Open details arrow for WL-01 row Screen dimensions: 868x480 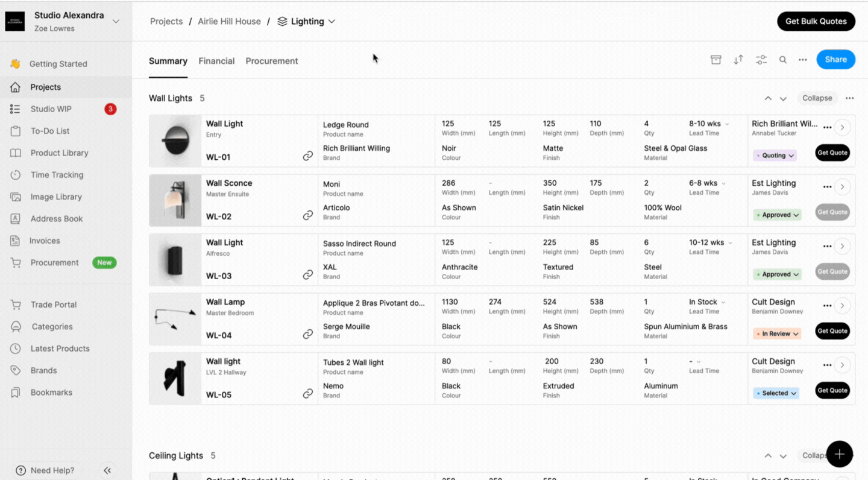pos(843,127)
